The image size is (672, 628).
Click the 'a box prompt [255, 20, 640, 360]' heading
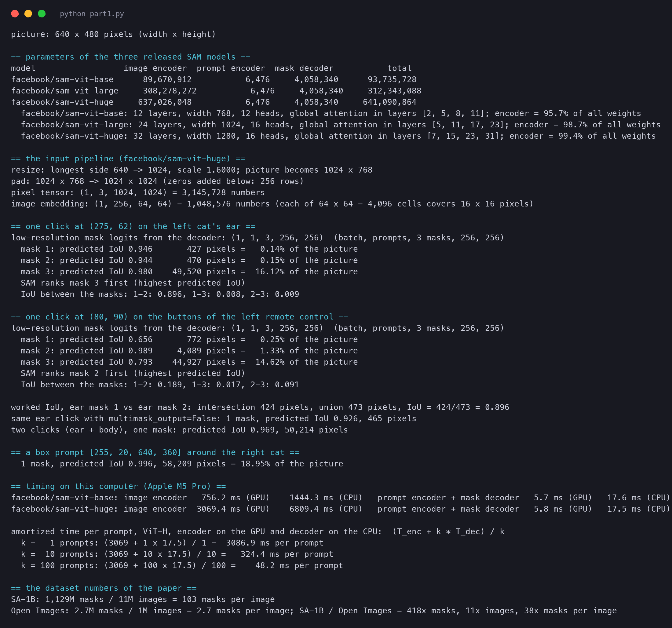click(155, 453)
